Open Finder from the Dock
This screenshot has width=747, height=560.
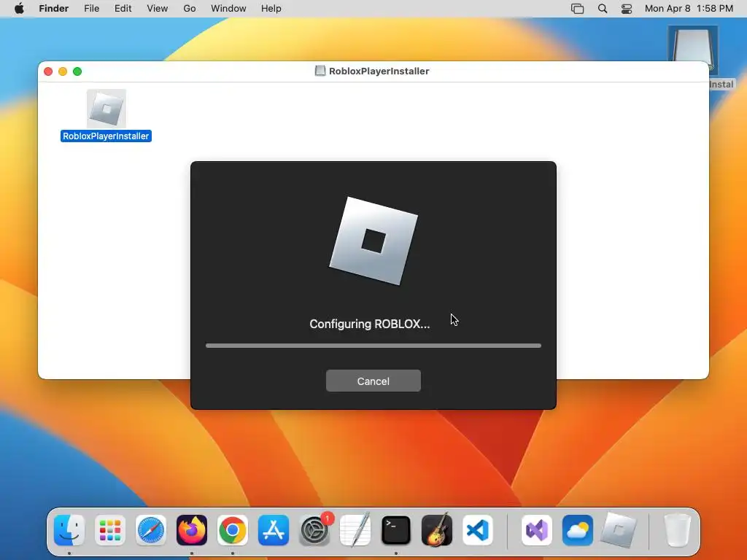click(69, 530)
